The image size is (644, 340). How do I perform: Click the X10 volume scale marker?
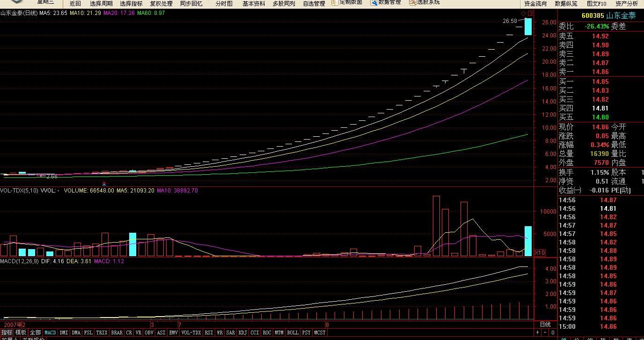point(539,252)
